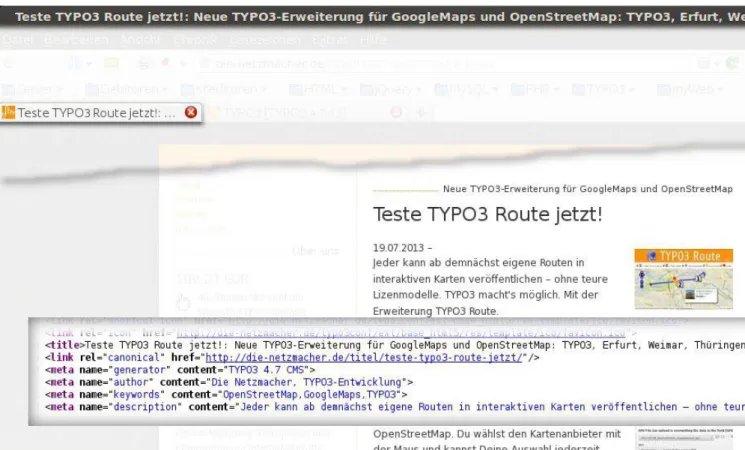
Task: Open the Chronik menu
Action: click(195, 40)
